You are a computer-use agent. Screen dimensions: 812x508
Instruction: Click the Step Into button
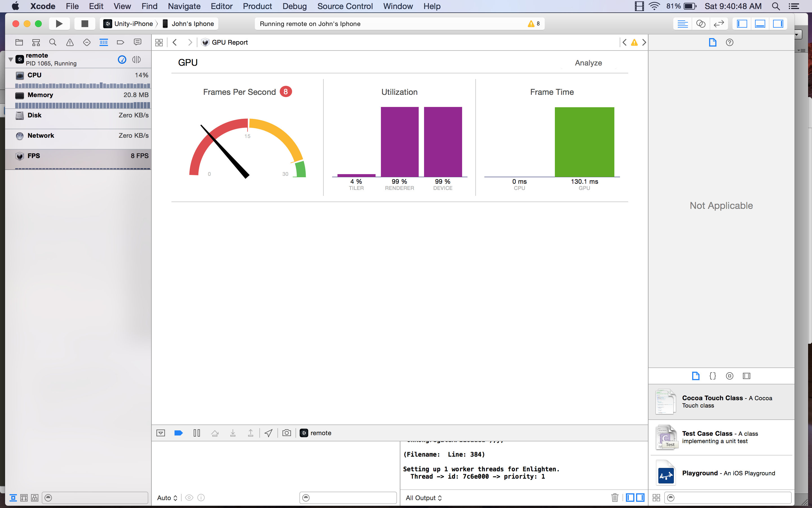click(233, 433)
